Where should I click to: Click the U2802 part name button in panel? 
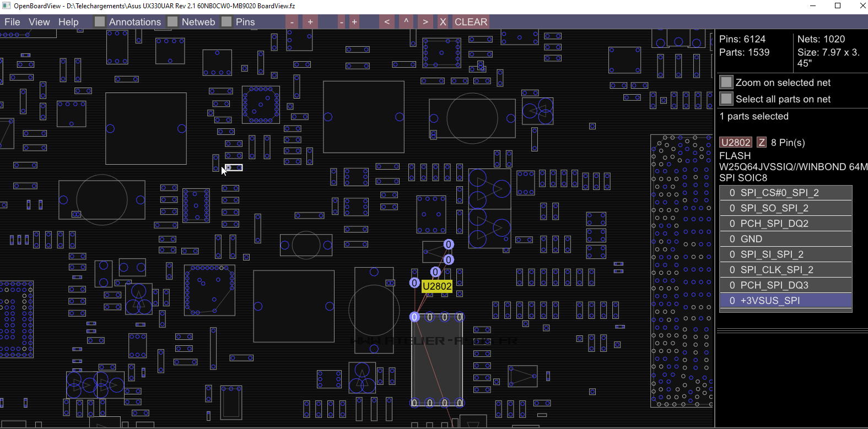point(736,143)
